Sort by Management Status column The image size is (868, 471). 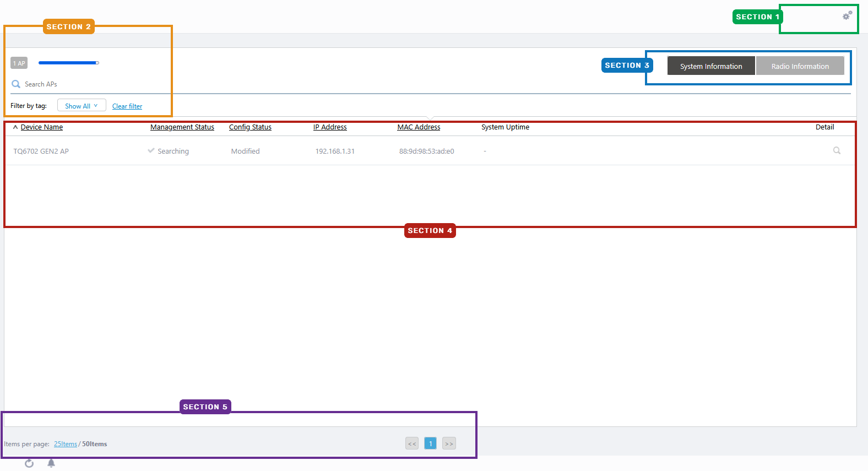point(182,127)
